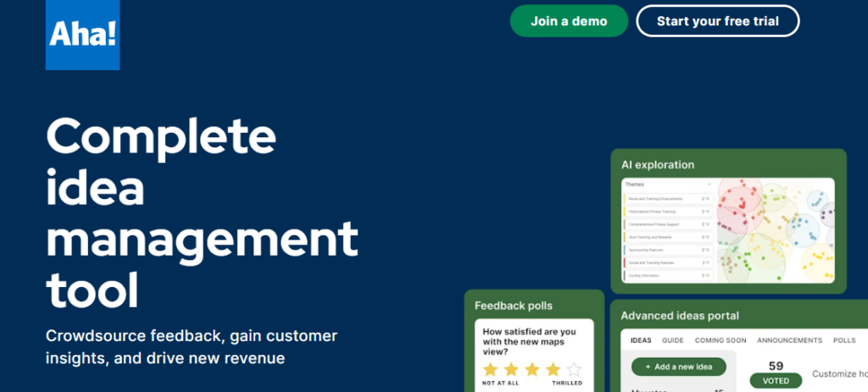Click the Crowdsource feedback subheading text

coord(192,346)
